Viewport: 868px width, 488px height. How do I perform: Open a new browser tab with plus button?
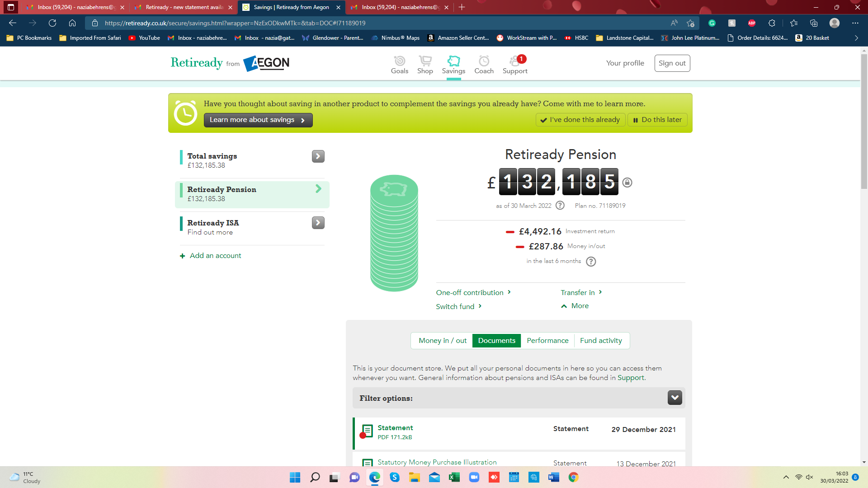click(462, 7)
